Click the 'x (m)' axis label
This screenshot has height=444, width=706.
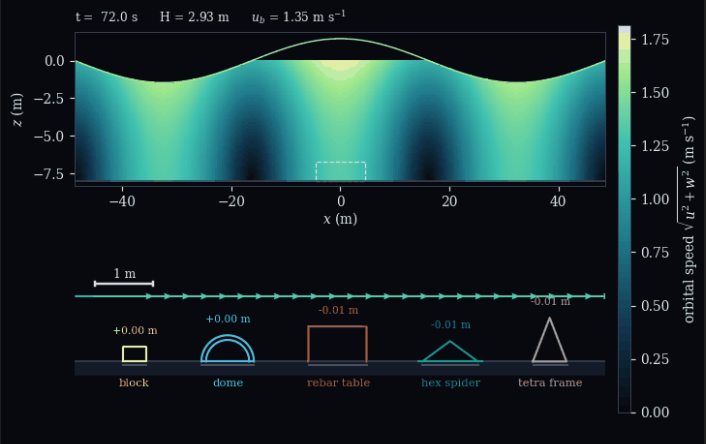(340, 219)
